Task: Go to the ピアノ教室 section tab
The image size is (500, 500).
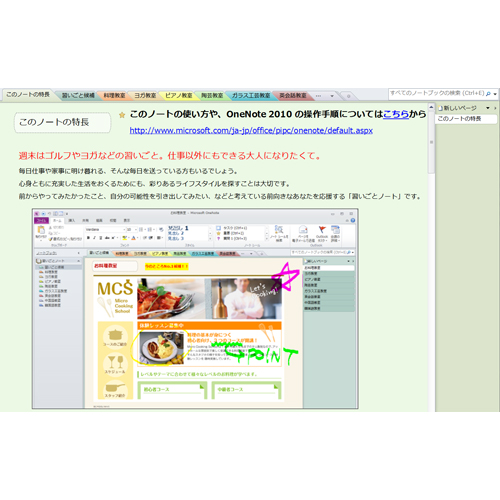Action: 179,96
